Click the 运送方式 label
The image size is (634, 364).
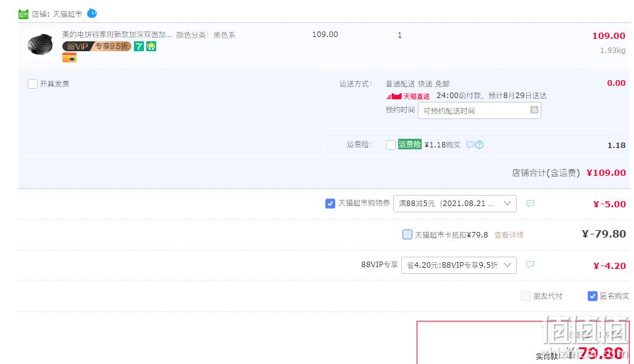tap(355, 84)
